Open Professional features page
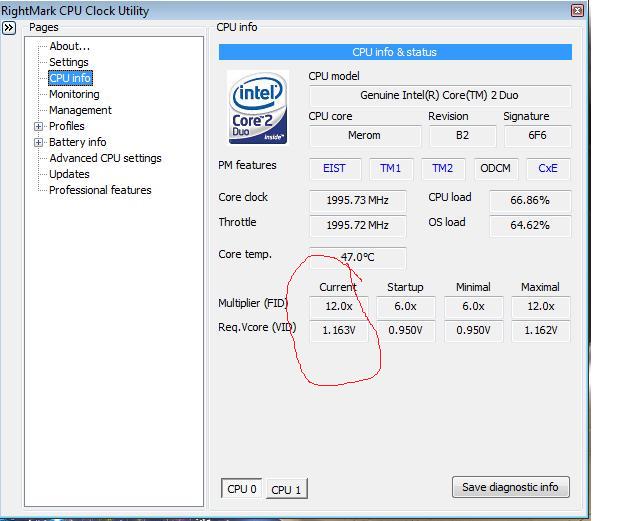The width and height of the screenshot is (640, 521). pos(100,190)
